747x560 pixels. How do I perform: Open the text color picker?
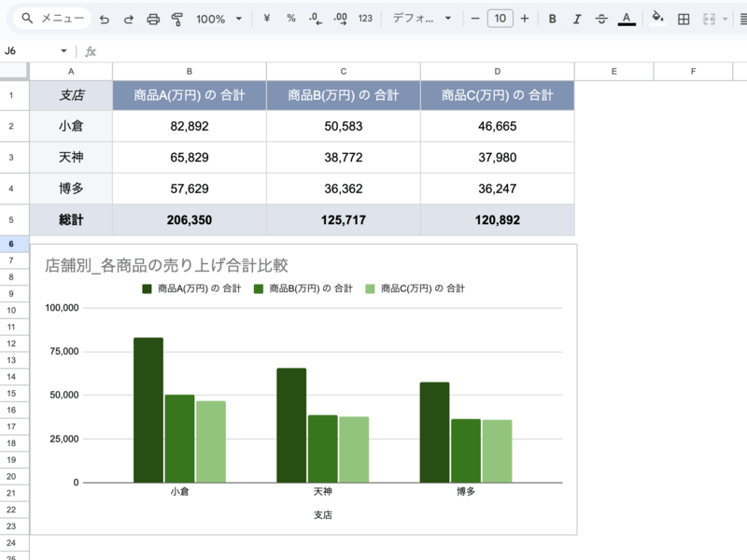pos(627,19)
